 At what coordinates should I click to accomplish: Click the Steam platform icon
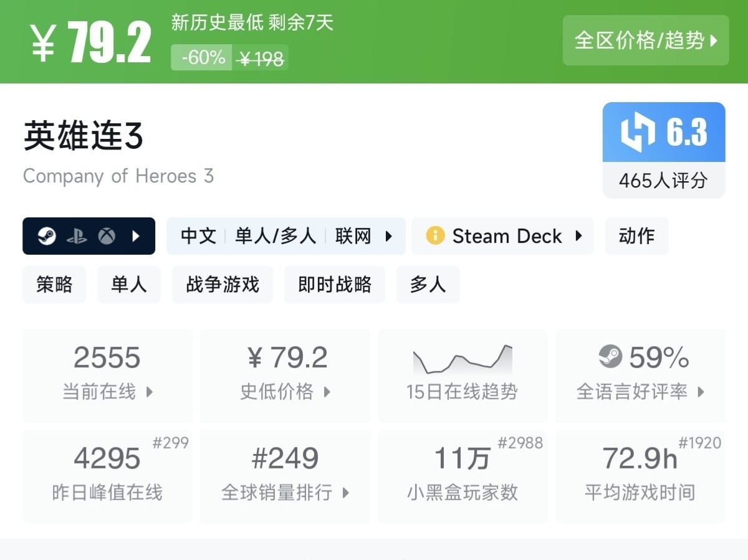(x=47, y=236)
